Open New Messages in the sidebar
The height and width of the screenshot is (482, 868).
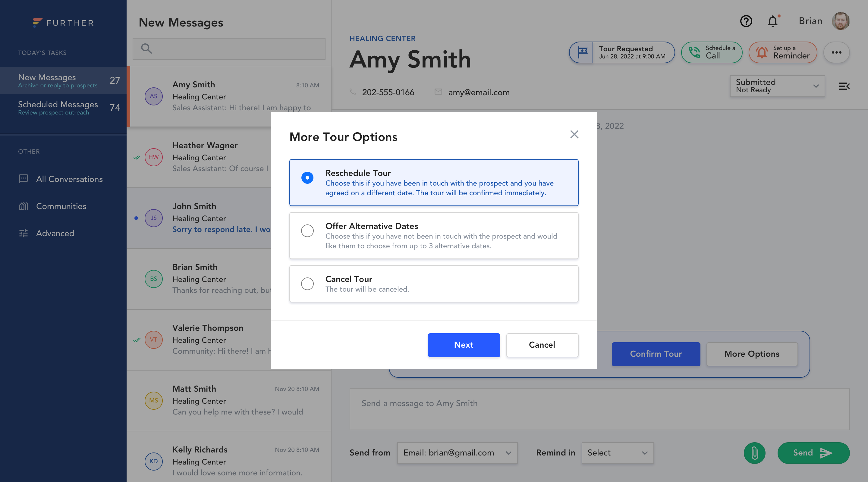point(63,80)
